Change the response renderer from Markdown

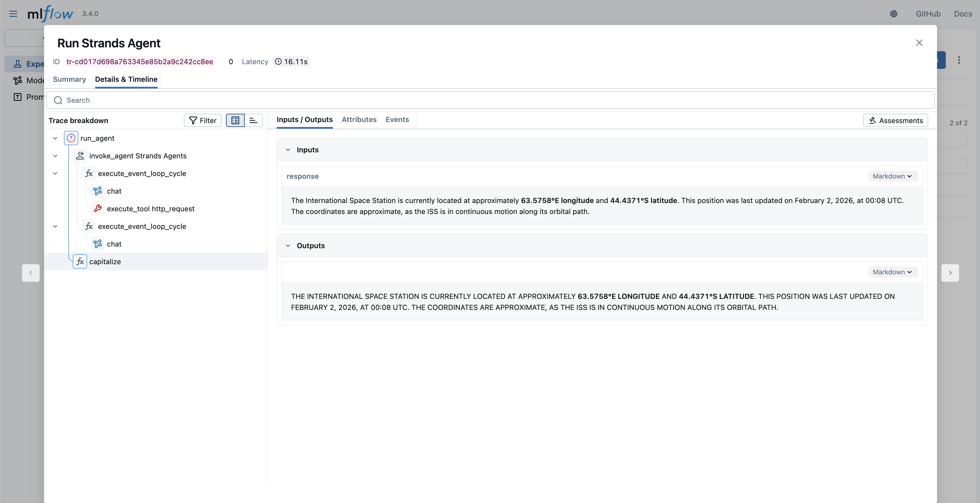coord(892,176)
